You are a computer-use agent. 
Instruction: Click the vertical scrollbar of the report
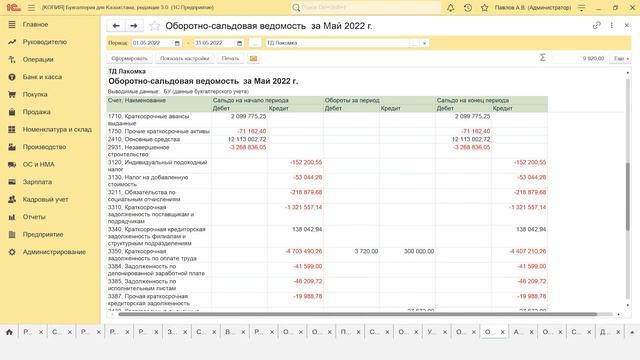[628, 196]
